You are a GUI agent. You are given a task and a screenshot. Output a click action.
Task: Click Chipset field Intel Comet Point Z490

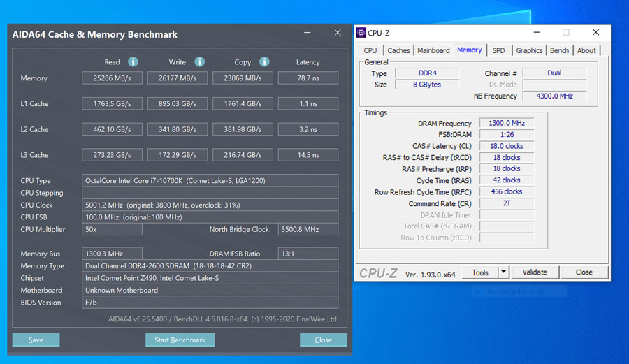(x=210, y=278)
